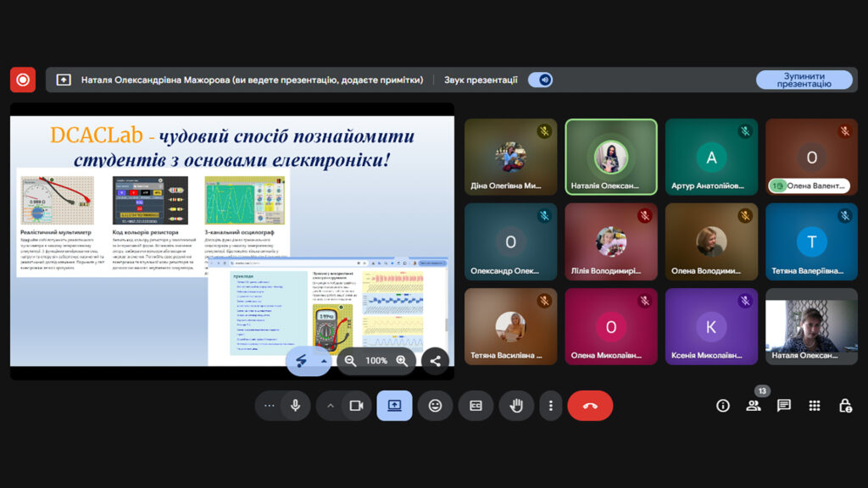
Task: Click the presenter name text in banner
Action: pos(253,80)
